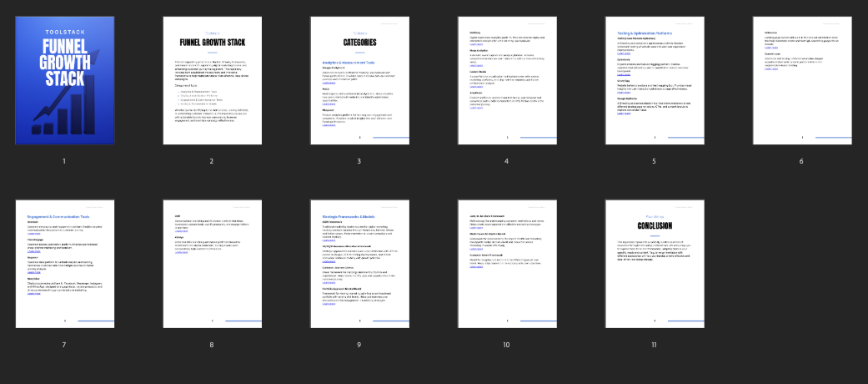This screenshot has width=868, height=384.
Task: Open the Strategic Frameworks & Models page
Action: pyautogui.click(x=359, y=264)
